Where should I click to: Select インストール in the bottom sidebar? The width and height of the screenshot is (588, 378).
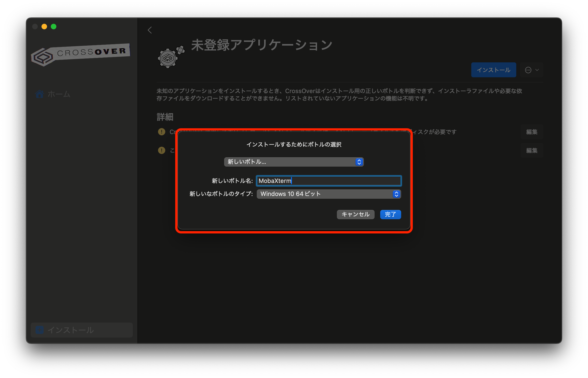coord(71,330)
